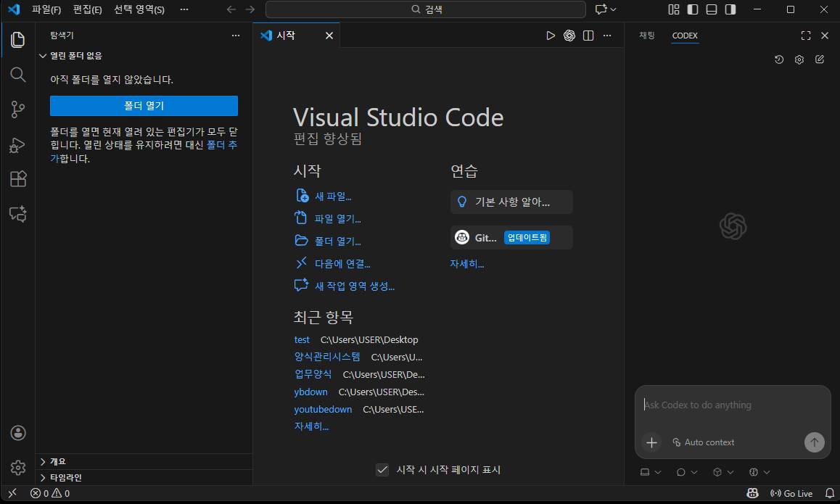Image resolution: width=840 pixels, height=504 pixels.
Task: Open the chat sparkle icon in activity bar
Action: tap(17, 214)
